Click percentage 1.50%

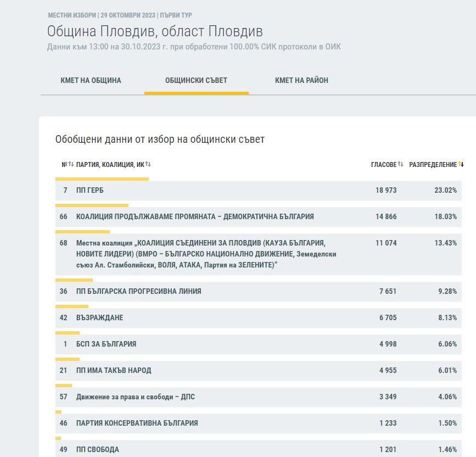click(447, 423)
